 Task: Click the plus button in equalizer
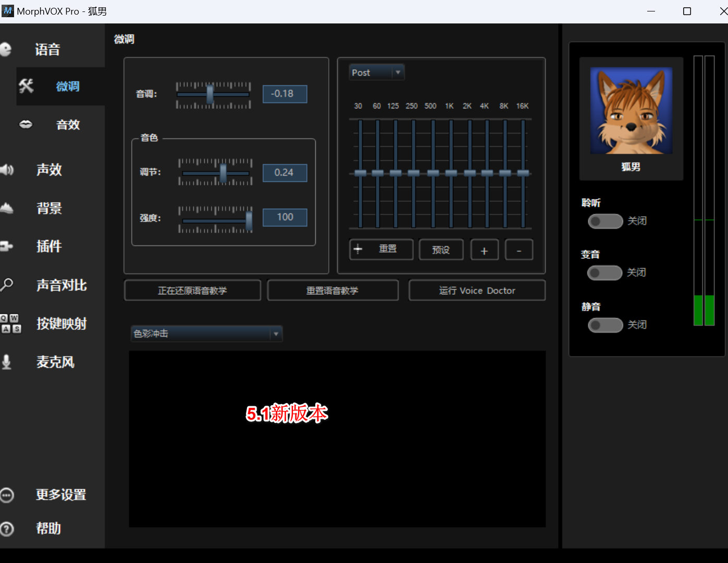tap(484, 249)
